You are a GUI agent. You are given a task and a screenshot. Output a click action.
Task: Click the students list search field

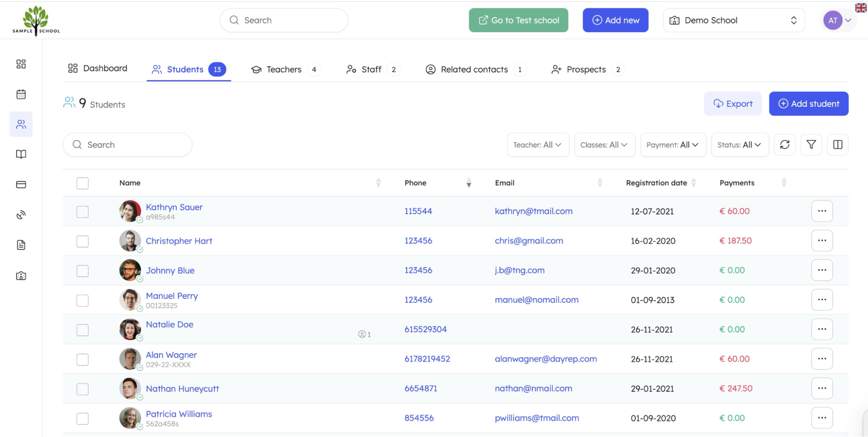[x=128, y=145]
